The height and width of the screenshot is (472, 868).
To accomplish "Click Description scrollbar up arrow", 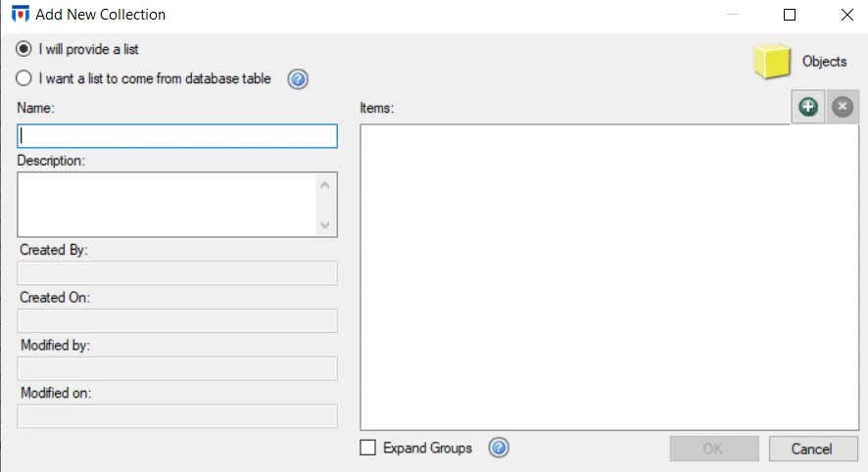I will pyautogui.click(x=325, y=185).
